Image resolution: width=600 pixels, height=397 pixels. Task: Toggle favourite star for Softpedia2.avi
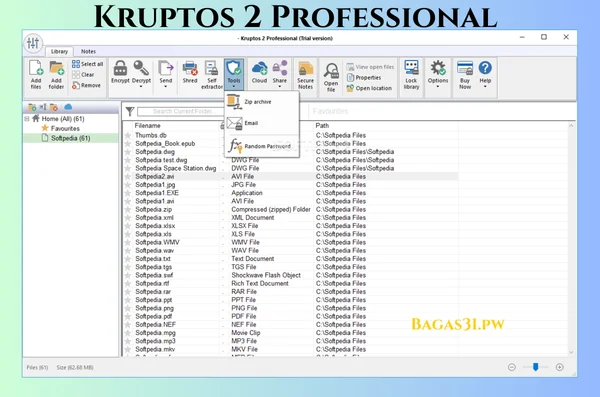[x=127, y=176]
